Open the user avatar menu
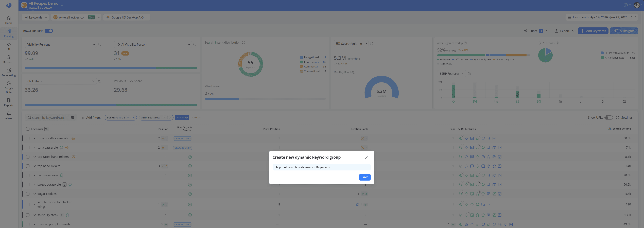 coord(637,5)
